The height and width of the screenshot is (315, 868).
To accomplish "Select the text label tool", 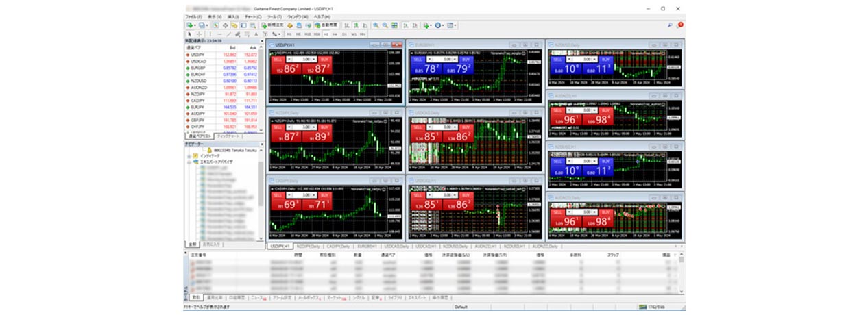I will (265, 34).
